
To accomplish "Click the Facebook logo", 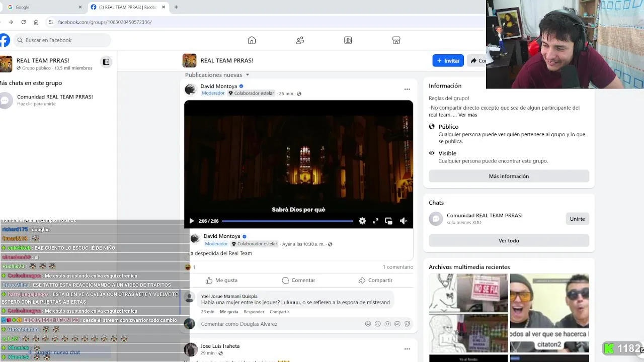I will tap(4, 40).
